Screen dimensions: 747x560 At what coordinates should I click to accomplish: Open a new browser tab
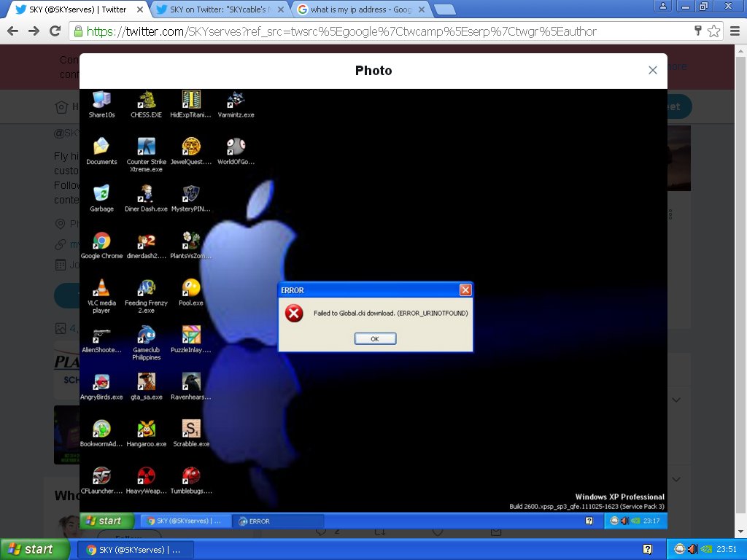click(x=445, y=9)
